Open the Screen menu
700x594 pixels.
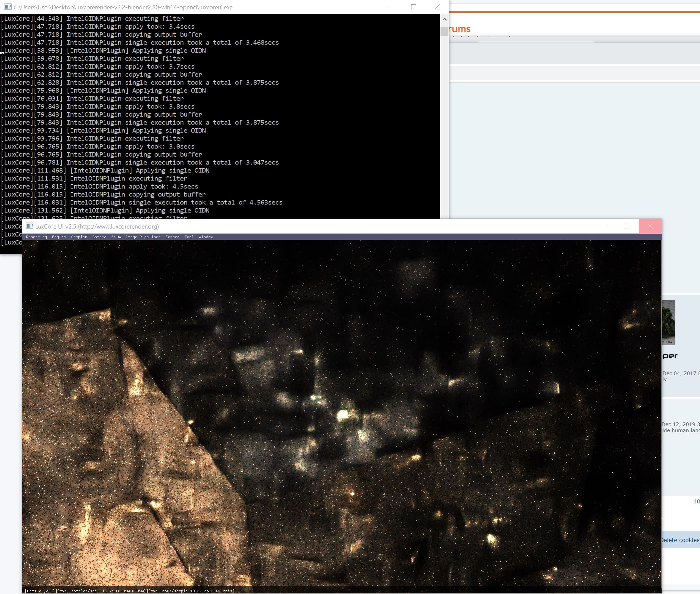click(x=172, y=237)
